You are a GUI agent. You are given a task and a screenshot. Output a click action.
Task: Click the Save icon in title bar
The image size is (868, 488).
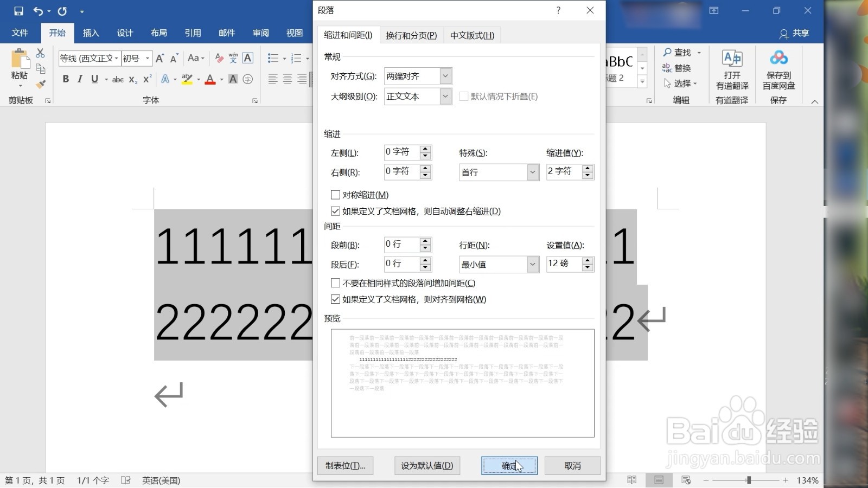click(18, 11)
